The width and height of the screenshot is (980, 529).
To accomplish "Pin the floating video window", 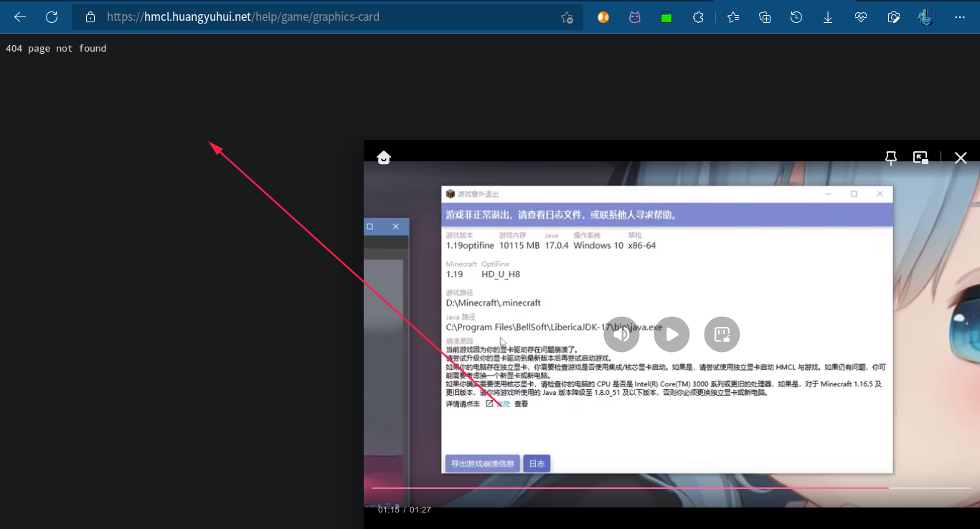I will tap(891, 158).
